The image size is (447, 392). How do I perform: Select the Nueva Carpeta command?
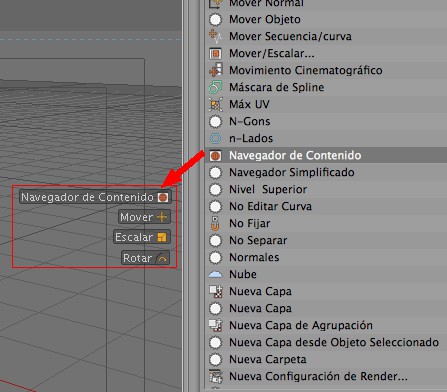[326, 360]
